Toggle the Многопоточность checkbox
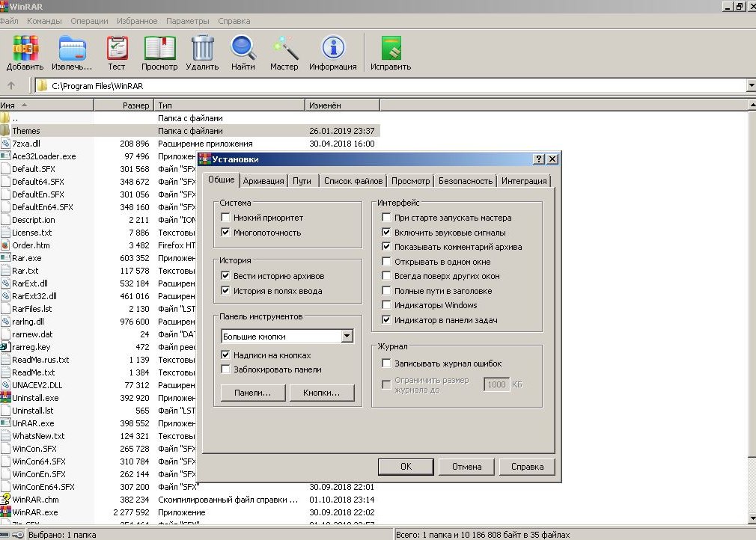Screen dimensions: 756x540 pyautogui.click(x=225, y=232)
